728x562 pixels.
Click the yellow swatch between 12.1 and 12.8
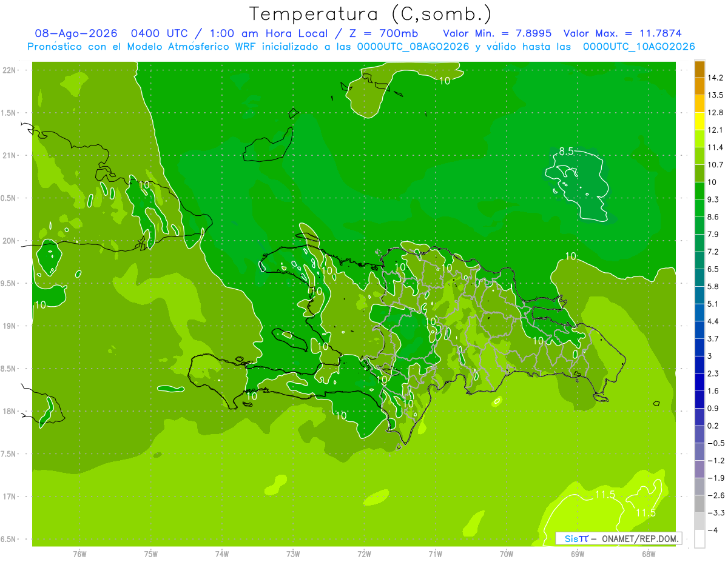click(699, 121)
